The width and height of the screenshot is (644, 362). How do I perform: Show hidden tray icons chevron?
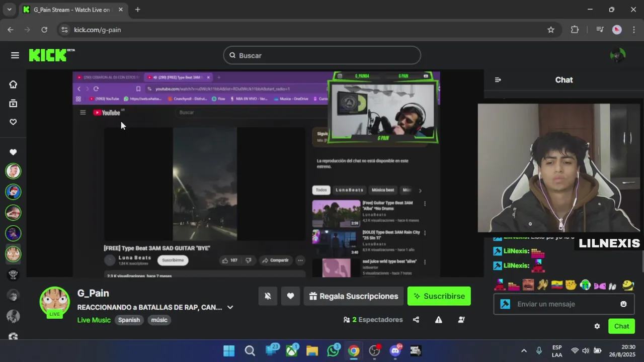(524, 351)
